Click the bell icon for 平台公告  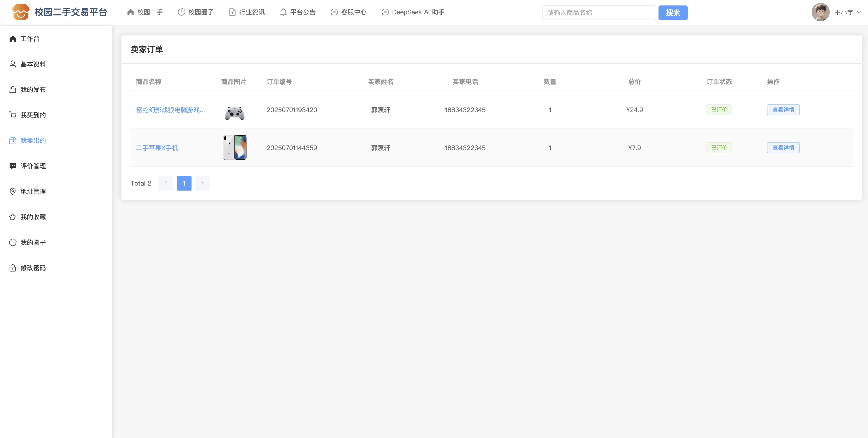click(283, 12)
